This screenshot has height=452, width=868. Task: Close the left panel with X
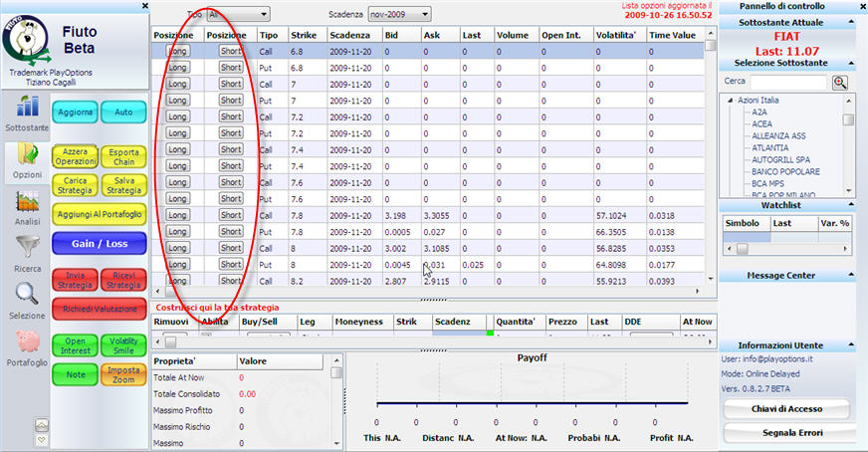145,6
